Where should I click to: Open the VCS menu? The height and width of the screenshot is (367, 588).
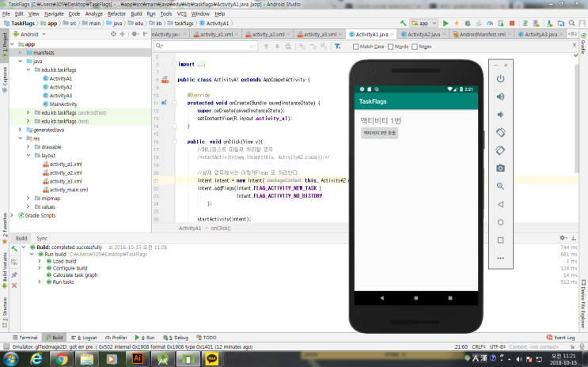(181, 13)
